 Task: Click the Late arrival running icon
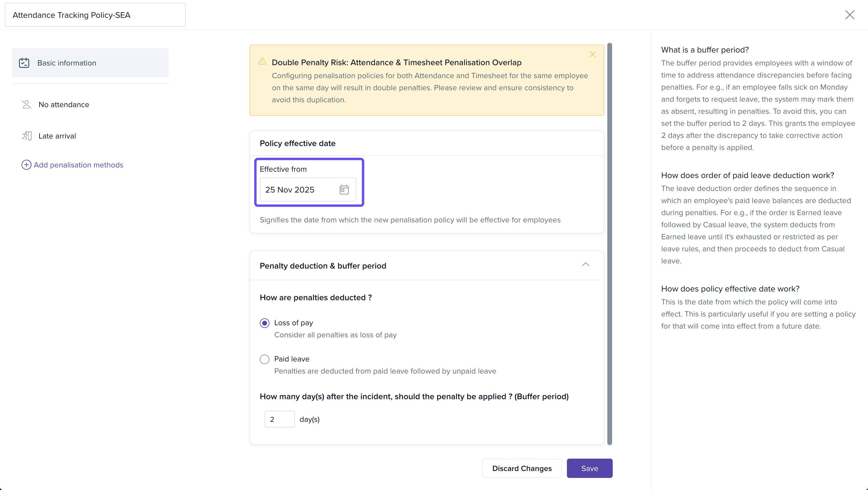point(26,136)
